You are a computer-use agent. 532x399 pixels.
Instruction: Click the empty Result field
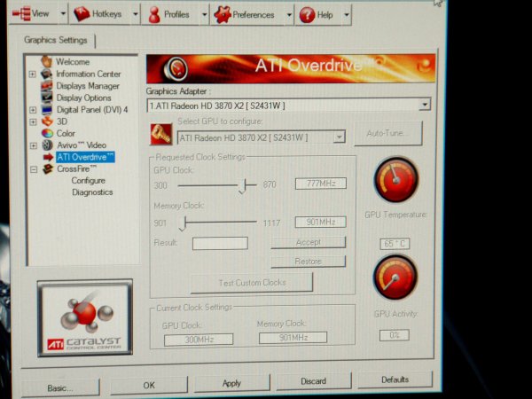pos(220,243)
